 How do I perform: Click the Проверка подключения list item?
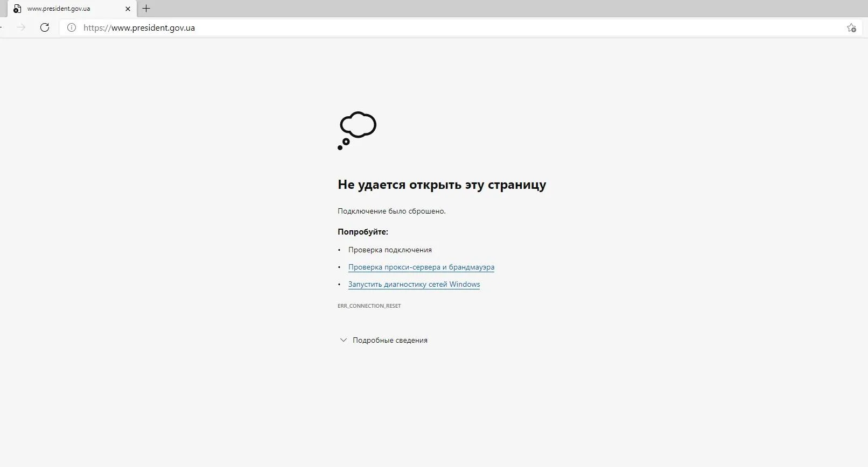390,250
